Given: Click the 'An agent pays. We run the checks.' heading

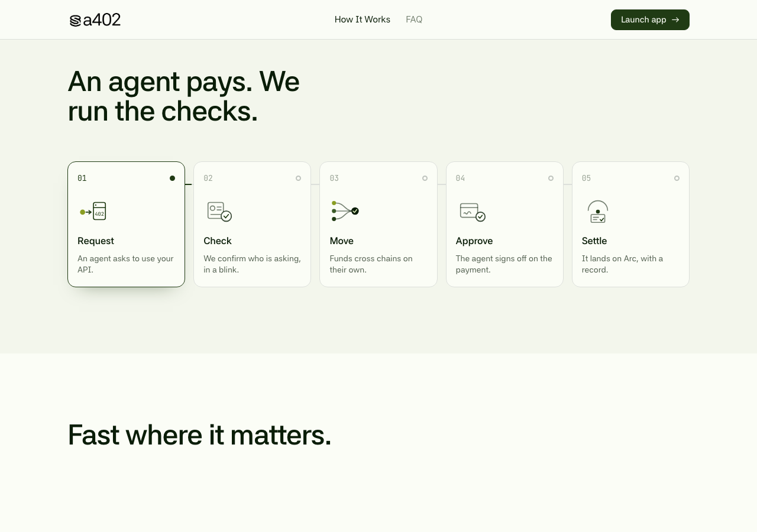Looking at the screenshot, I should click(x=184, y=96).
